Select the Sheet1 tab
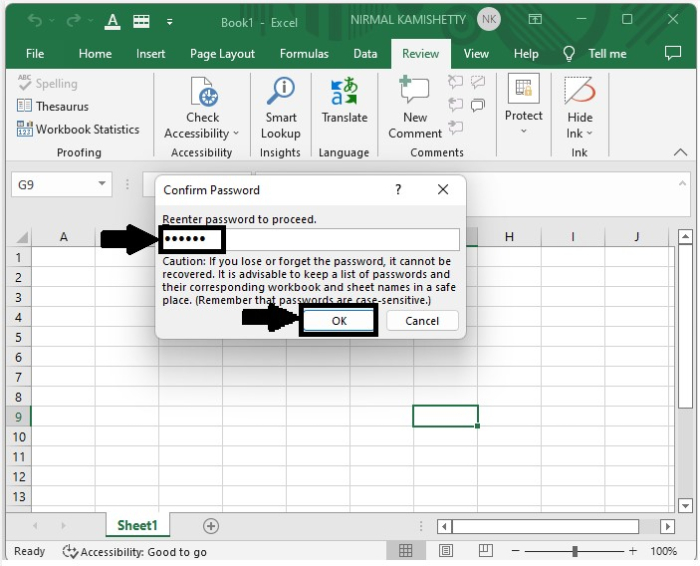700x566 pixels. click(137, 525)
